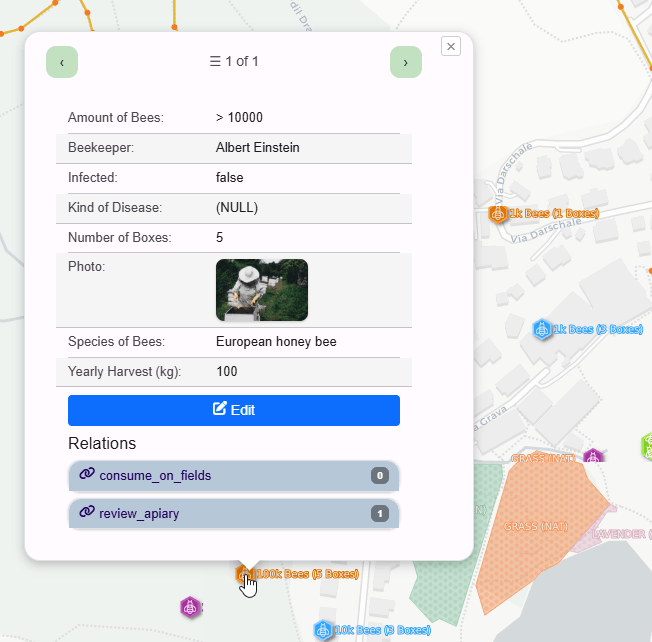The height and width of the screenshot is (642, 652).
Task: Open the beekeeper photo thumbnail
Action: [262, 290]
